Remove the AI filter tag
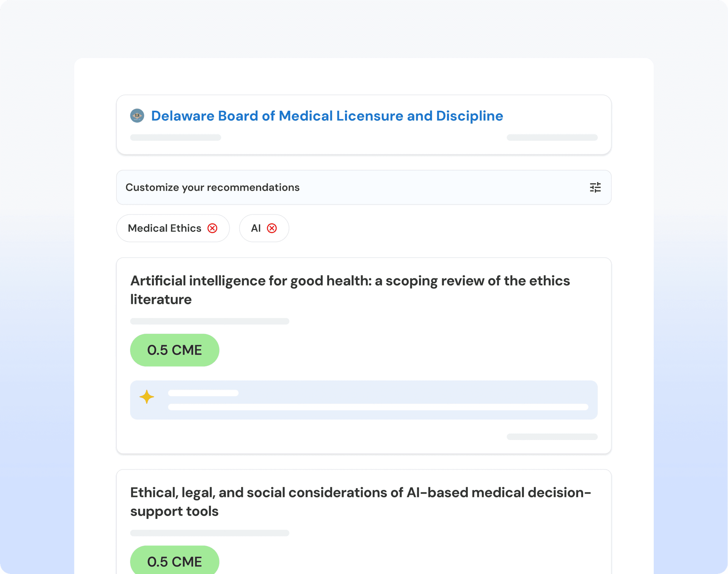This screenshot has width=728, height=574. click(272, 228)
